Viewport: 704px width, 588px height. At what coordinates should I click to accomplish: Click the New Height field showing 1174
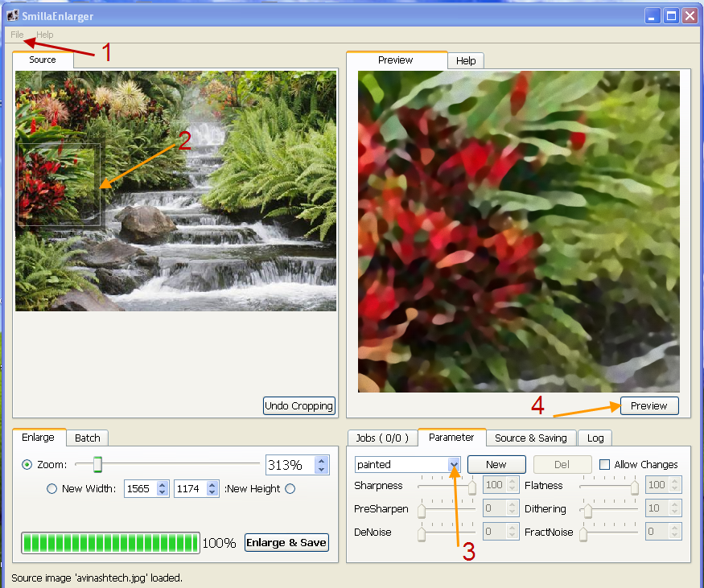[x=190, y=489]
